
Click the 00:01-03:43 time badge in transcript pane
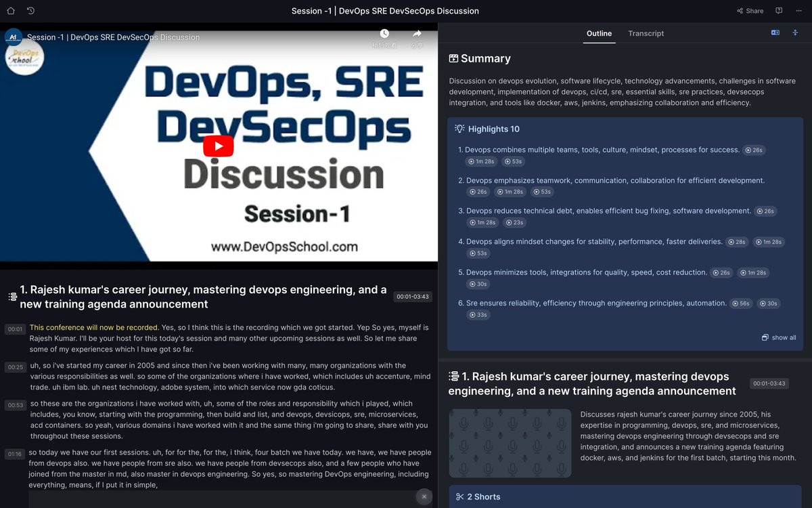(x=413, y=297)
